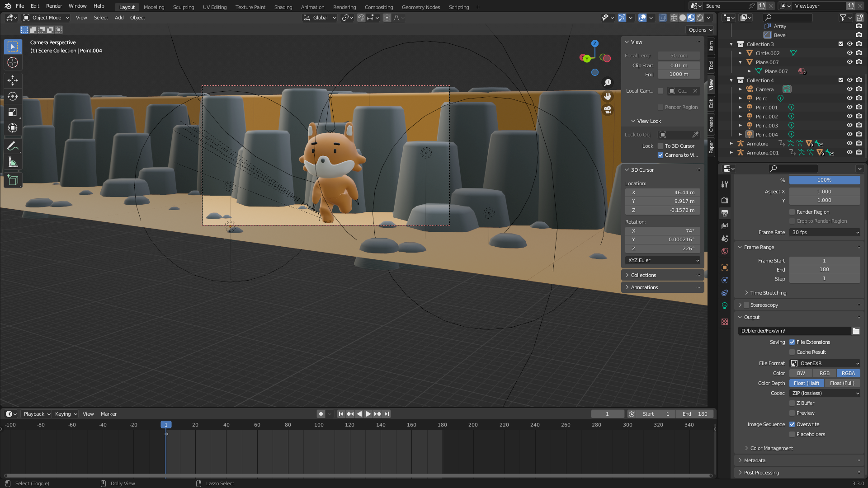Hide Point.002 with its eye icon
Viewport: 868px width, 488px height.
849,116
